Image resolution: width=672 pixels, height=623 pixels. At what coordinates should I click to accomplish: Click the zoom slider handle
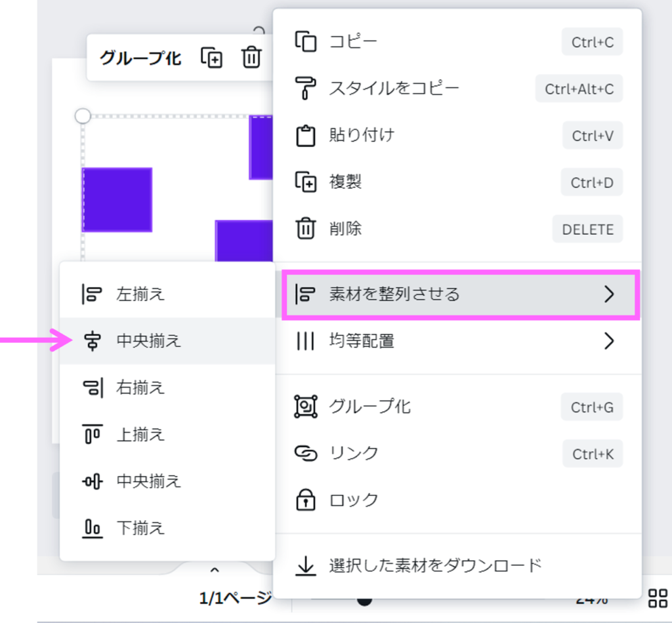coord(364,599)
